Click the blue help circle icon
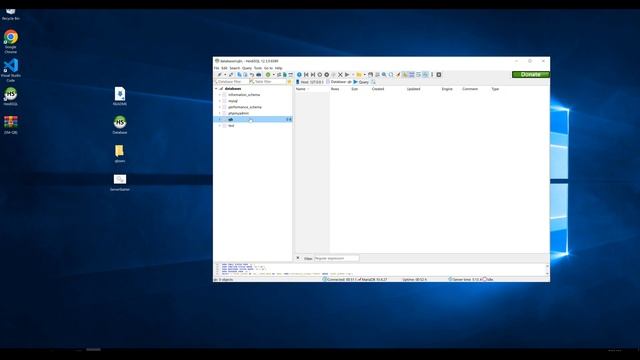 click(299, 75)
